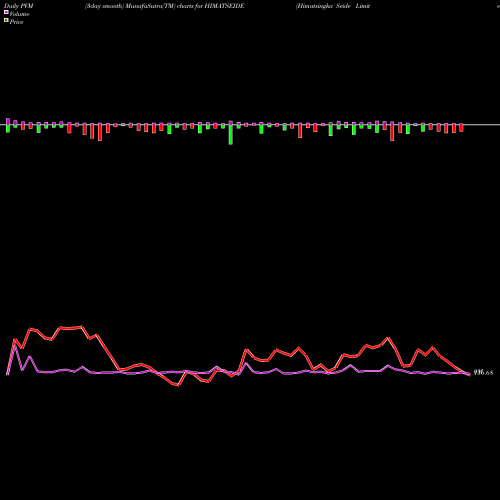Click the 'Daily PVM' title text
The image size is (500, 500).
19,6
